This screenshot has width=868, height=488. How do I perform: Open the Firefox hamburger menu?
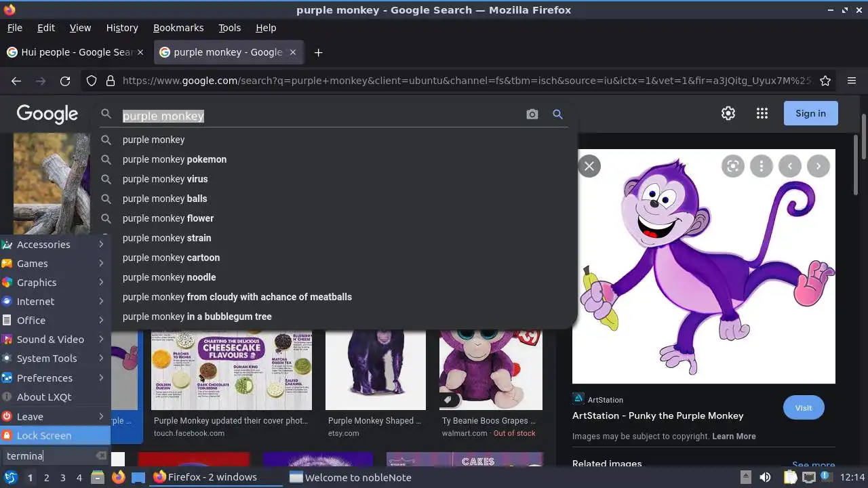(852, 81)
